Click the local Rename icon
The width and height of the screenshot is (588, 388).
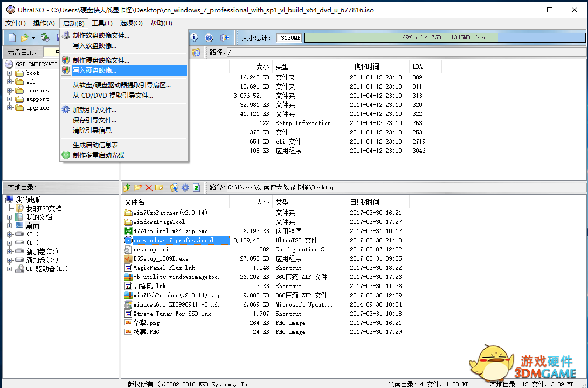click(x=160, y=187)
